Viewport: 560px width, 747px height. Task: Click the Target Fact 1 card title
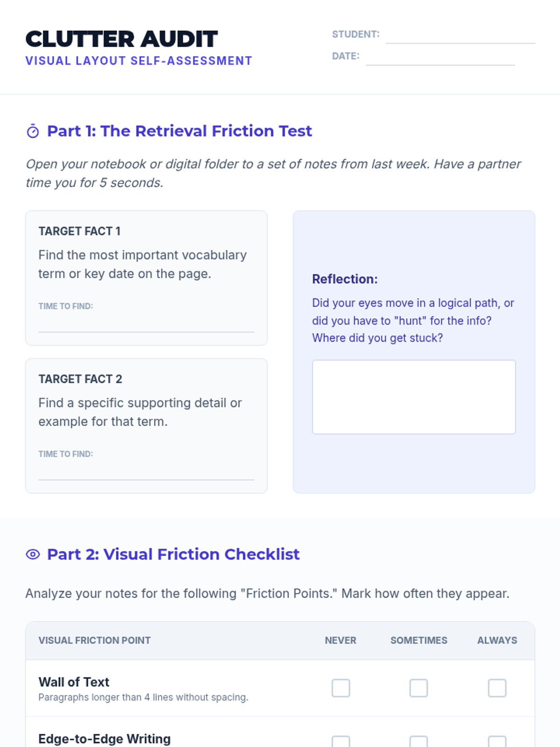(79, 231)
